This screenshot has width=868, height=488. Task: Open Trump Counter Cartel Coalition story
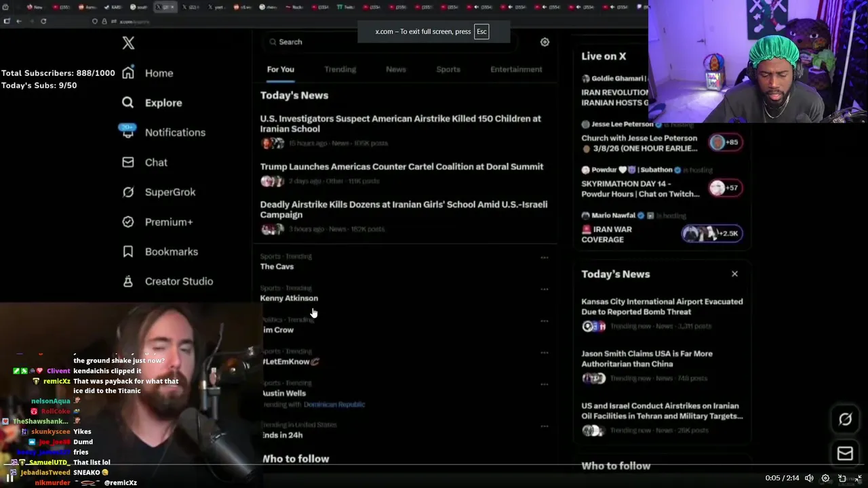405,174
